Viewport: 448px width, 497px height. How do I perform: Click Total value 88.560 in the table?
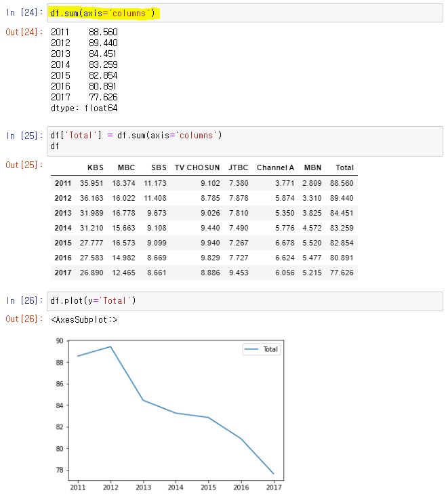click(342, 183)
